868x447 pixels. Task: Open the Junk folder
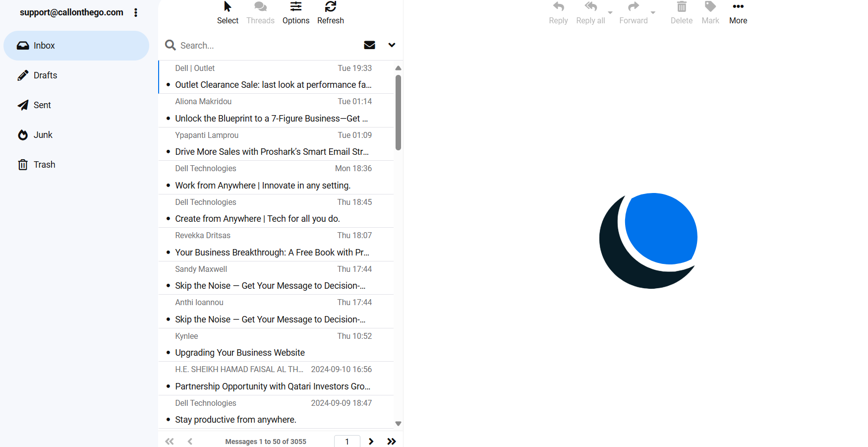click(x=43, y=135)
